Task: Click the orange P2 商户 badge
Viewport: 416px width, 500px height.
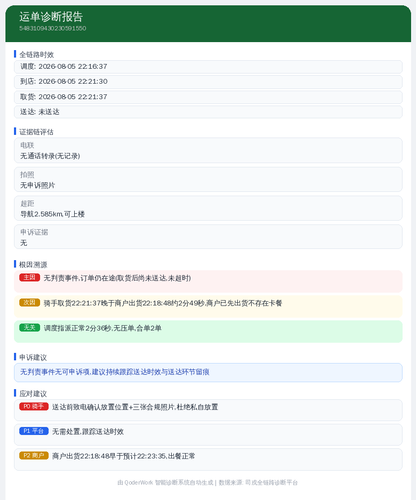Action: pos(34,455)
